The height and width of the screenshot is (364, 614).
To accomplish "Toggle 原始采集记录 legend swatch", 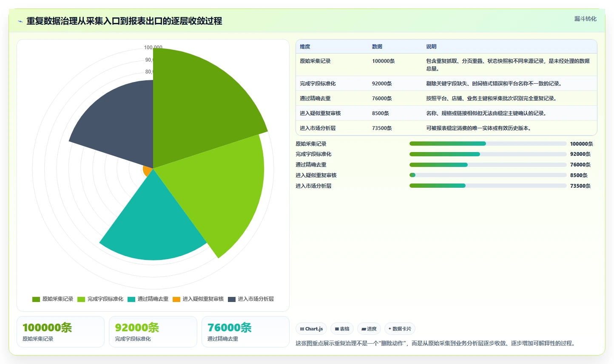I will click(36, 299).
